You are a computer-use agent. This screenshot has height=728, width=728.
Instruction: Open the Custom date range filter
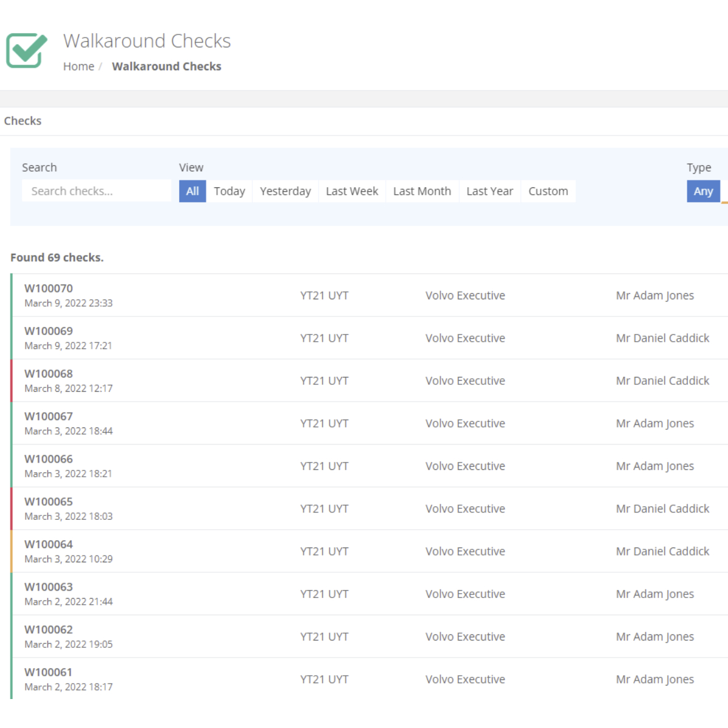[548, 191]
